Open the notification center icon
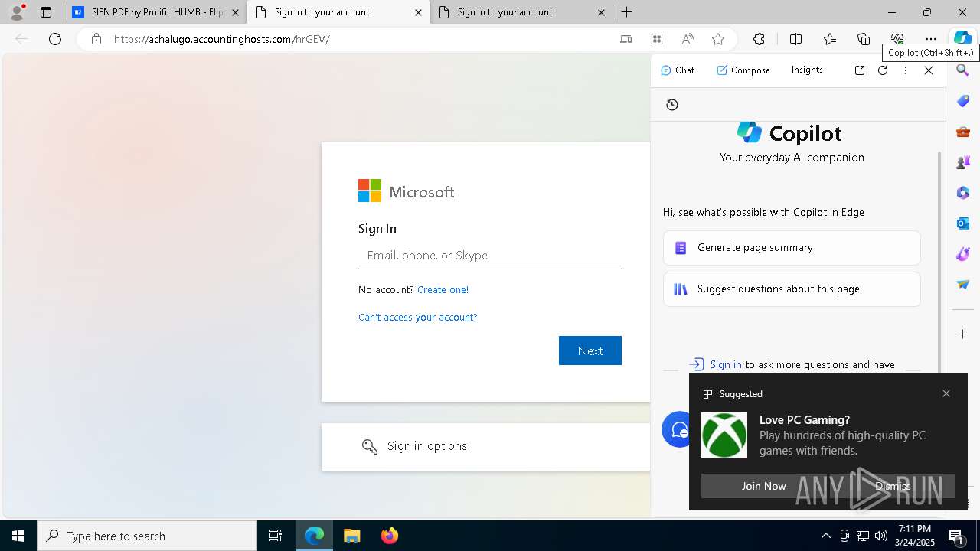 956,536
